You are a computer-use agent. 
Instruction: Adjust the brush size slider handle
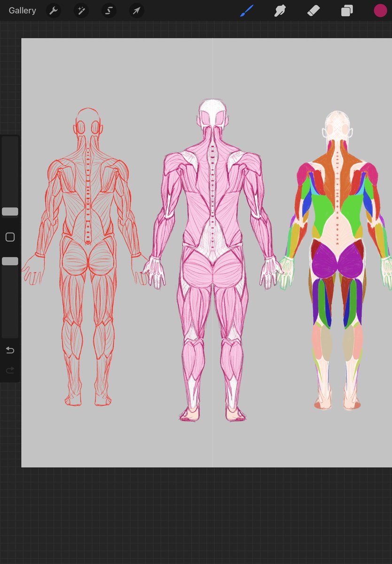tap(10, 211)
